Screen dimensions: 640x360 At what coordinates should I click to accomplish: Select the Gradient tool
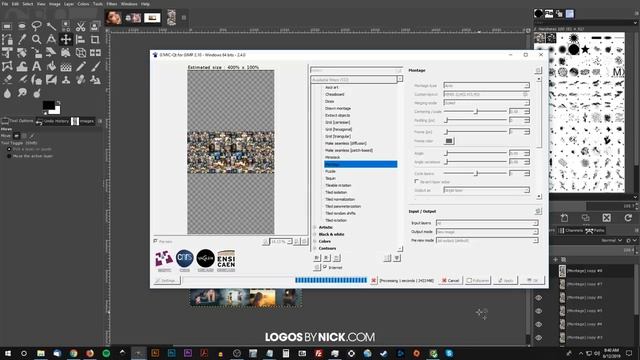pos(66,66)
